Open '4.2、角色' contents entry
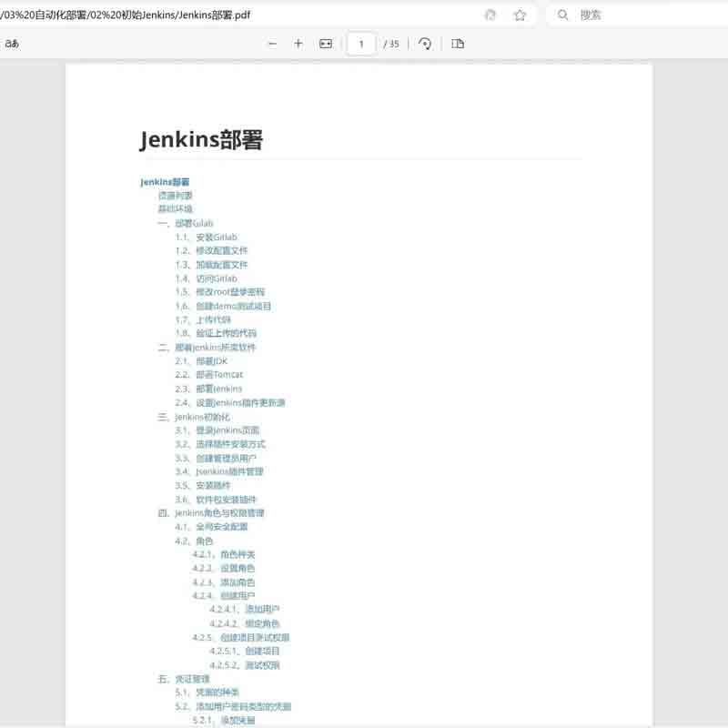 (x=194, y=541)
